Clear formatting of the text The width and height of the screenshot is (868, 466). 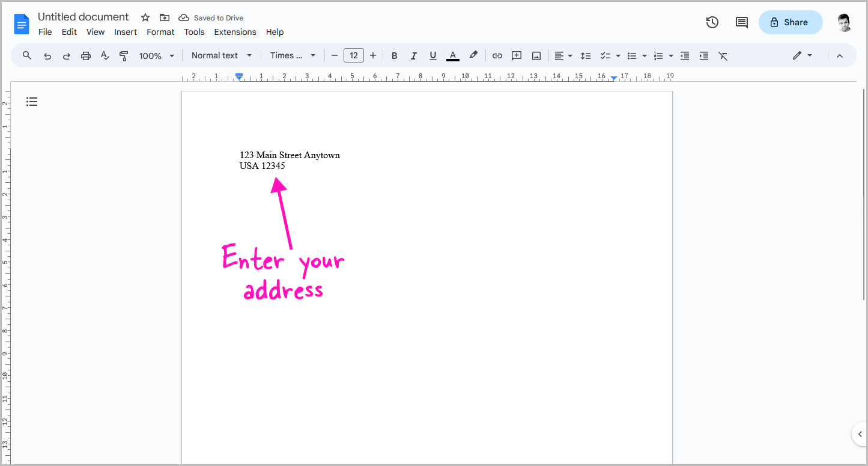point(723,55)
